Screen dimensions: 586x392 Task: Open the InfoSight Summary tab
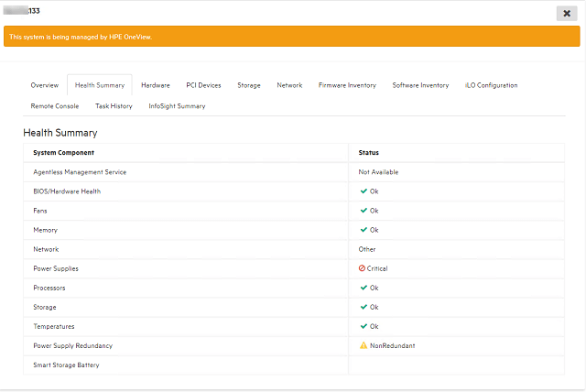click(x=177, y=106)
